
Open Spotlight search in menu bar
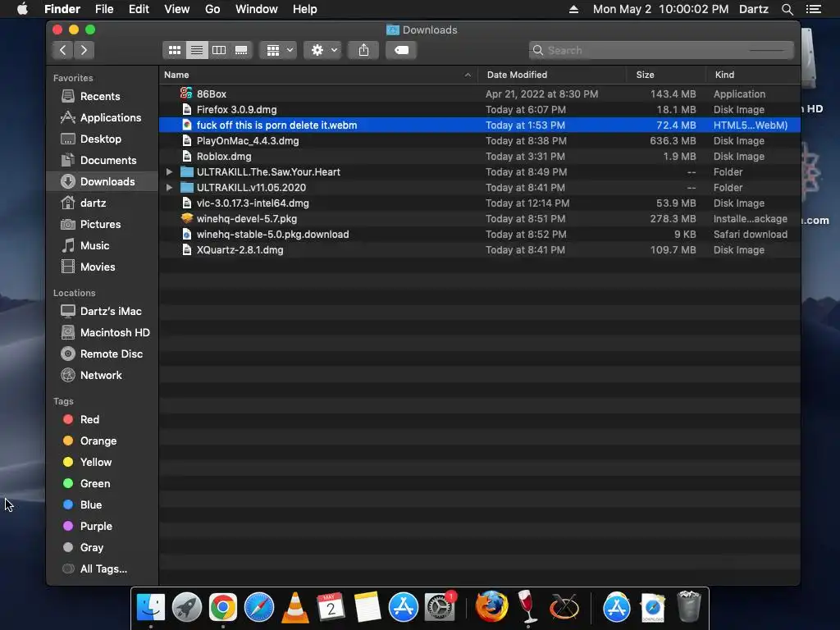pos(787,9)
